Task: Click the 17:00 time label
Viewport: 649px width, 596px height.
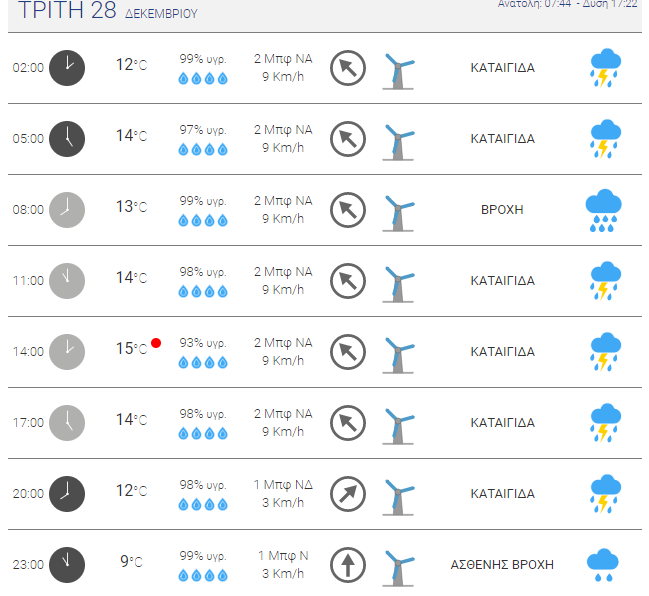Action: point(28,423)
